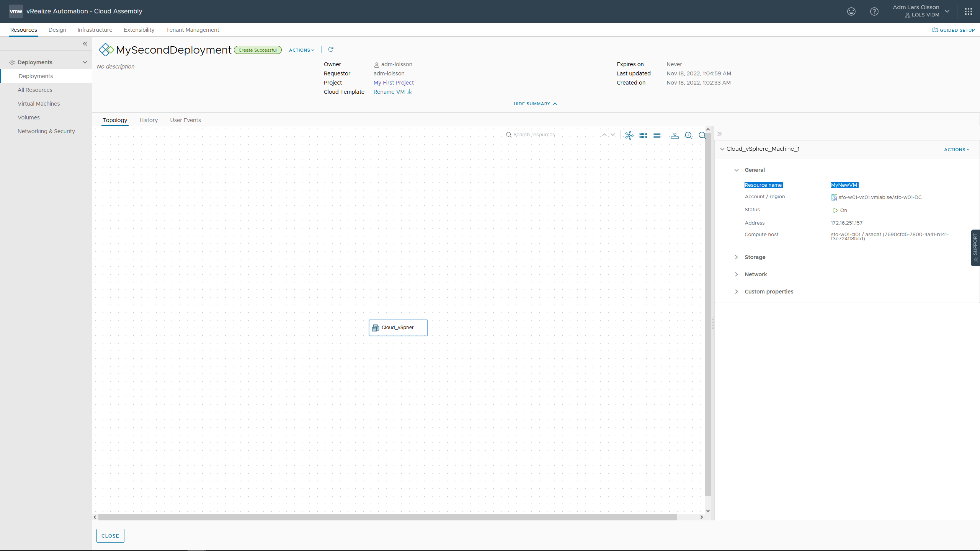Click the sfo-w01-vc01.vmlab.se/sfo-w01-DC account value

(x=880, y=197)
